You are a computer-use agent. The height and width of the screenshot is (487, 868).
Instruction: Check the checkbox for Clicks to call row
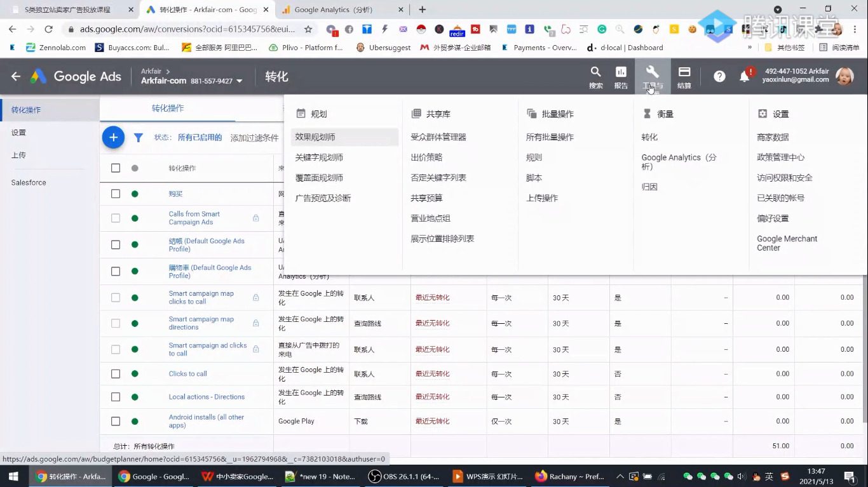point(115,374)
